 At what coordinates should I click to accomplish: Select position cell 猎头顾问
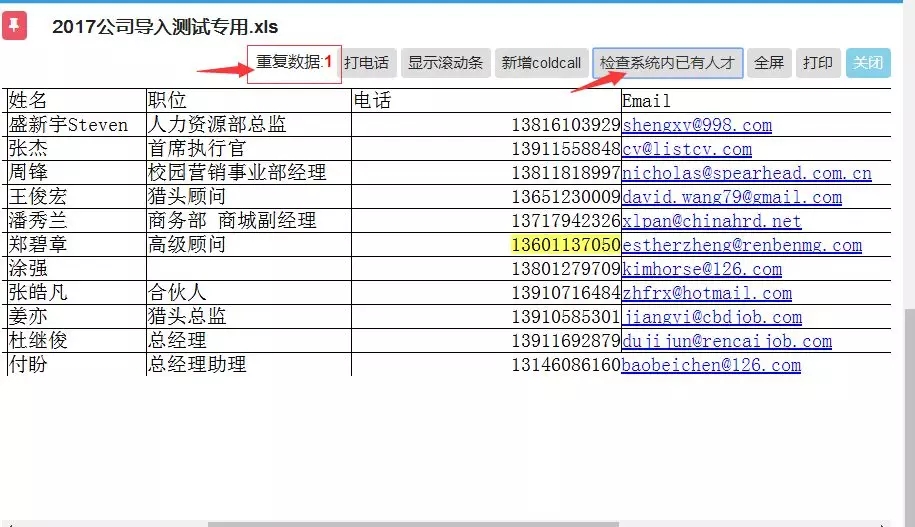click(249, 197)
